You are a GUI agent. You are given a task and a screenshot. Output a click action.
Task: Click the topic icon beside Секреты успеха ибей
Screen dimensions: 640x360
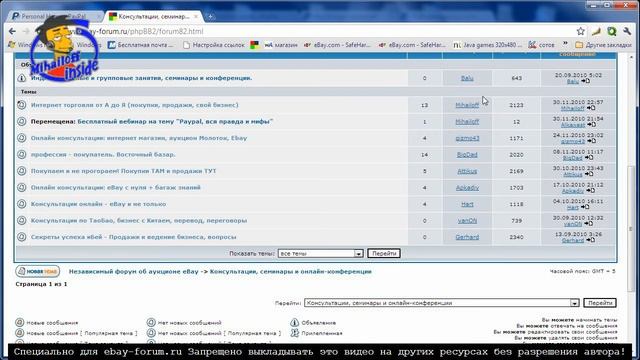[x=22, y=237]
